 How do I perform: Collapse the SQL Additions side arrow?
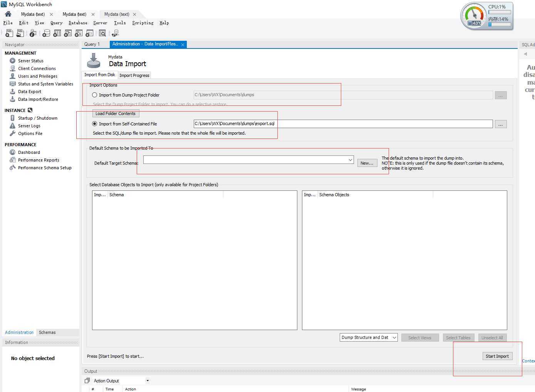(x=525, y=54)
